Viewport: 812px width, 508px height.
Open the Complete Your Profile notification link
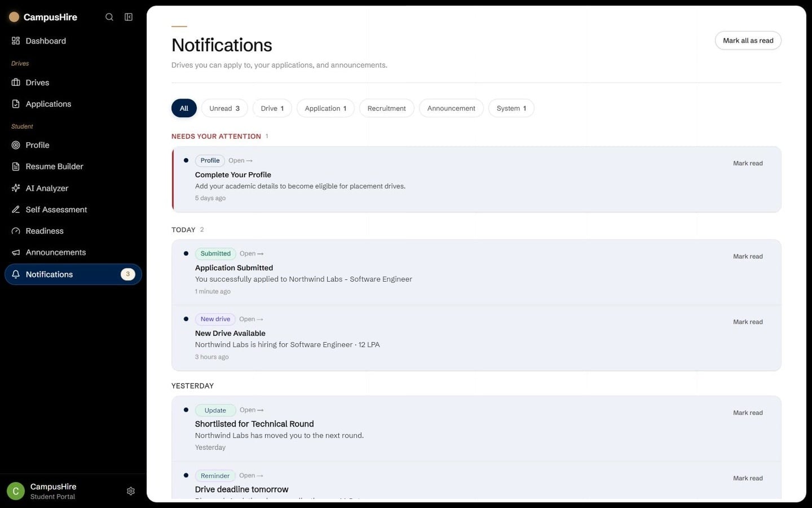coord(241,160)
